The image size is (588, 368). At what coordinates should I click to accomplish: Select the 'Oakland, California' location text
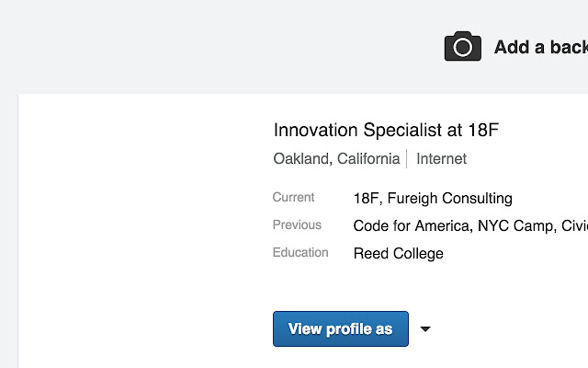click(336, 159)
